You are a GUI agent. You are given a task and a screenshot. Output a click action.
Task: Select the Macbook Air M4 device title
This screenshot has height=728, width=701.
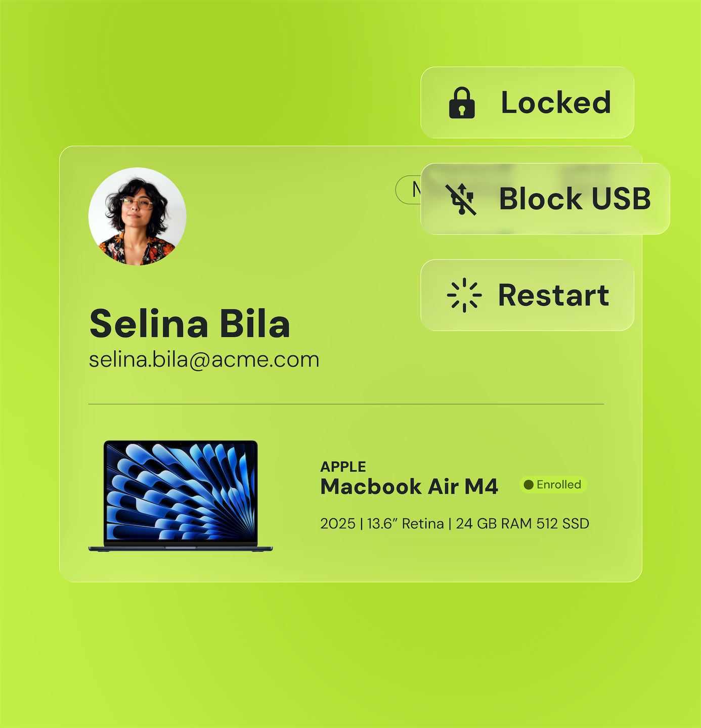point(409,487)
